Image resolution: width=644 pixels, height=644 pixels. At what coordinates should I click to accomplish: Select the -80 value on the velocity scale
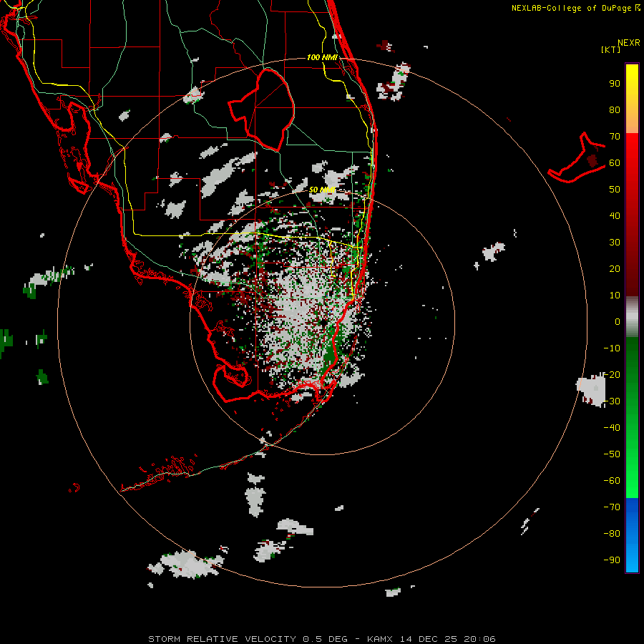coord(612,534)
